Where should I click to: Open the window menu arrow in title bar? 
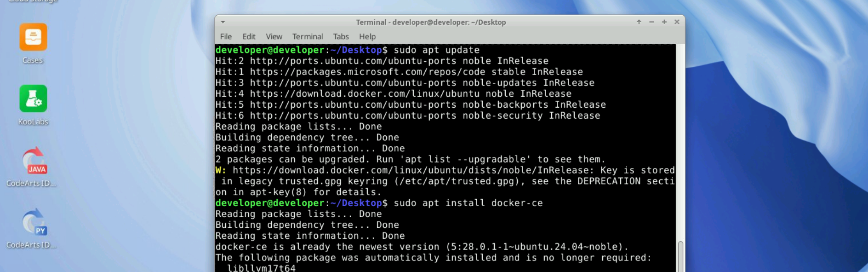(223, 22)
